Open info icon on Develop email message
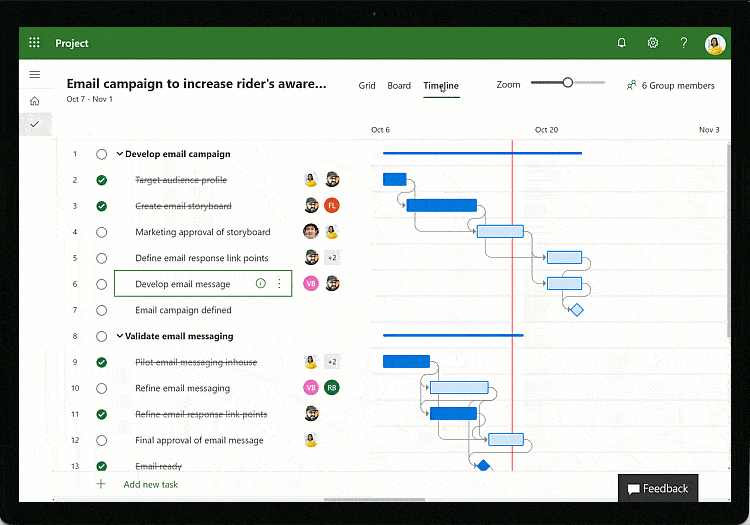 (261, 284)
